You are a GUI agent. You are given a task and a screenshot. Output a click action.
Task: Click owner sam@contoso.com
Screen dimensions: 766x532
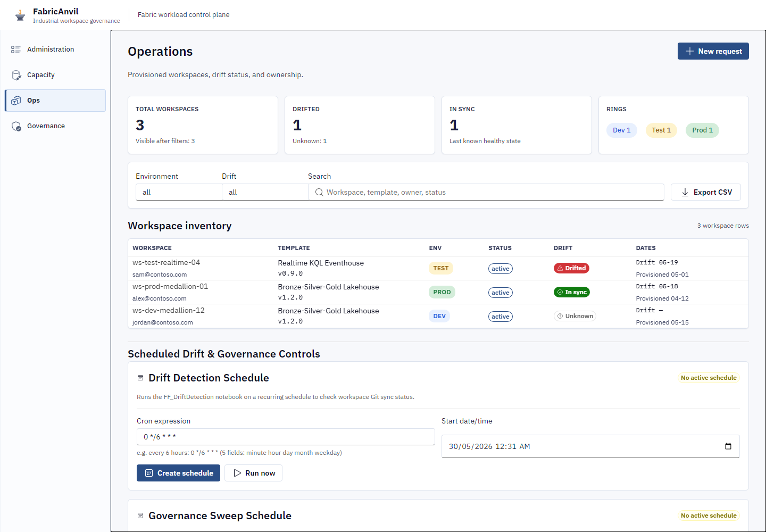pos(160,275)
